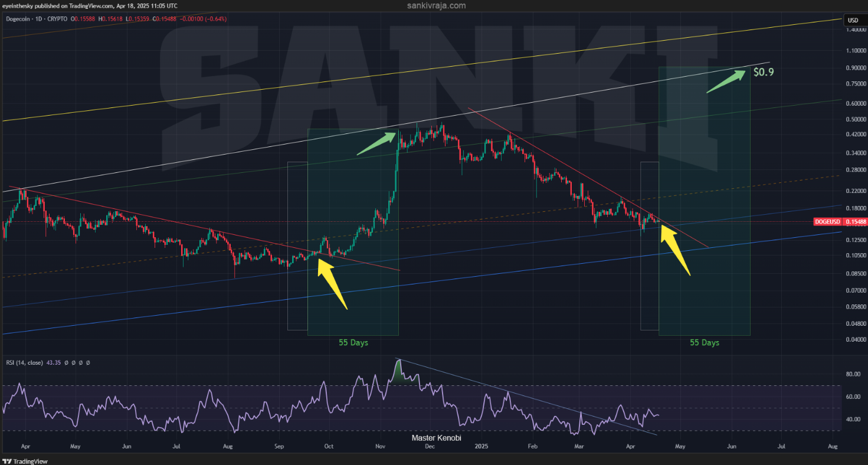This screenshot has width=868, height=465.
Task: Click the red DOGEUSD price tag
Action: (x=841, y=222)
